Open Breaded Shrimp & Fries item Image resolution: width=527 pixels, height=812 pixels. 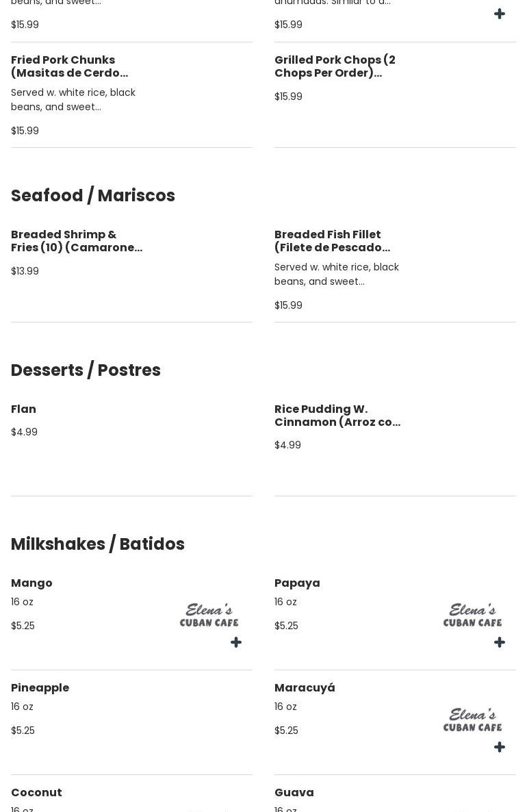[x=77, y=241]
